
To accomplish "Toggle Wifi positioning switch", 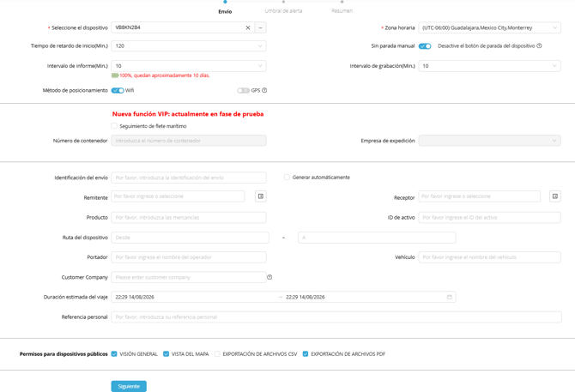I will (x=118, y=90).
